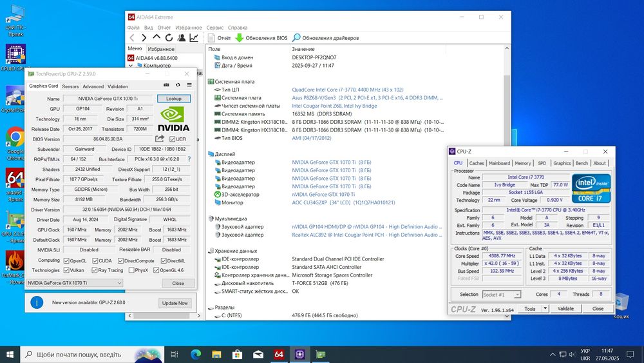Switch to CPU-Z taskbar button
The width and height of the screenshot is (644, 363).
(x=300, y=355)
